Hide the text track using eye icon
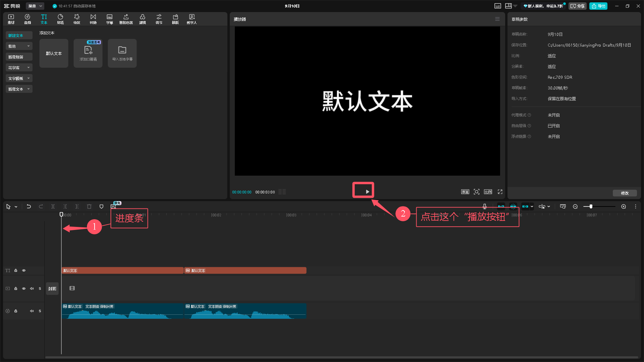The width and height of the screenshot is (644, 362). 24,270
